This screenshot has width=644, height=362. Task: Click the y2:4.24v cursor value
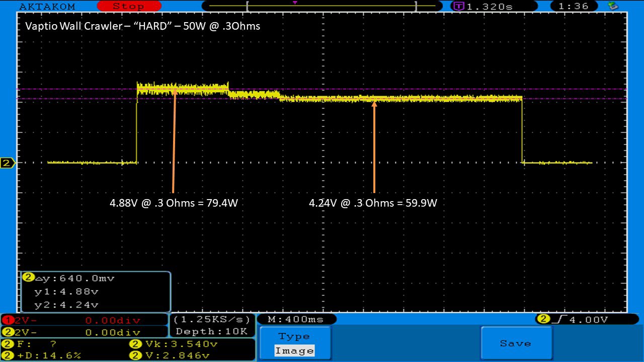(x=66, y=305)
